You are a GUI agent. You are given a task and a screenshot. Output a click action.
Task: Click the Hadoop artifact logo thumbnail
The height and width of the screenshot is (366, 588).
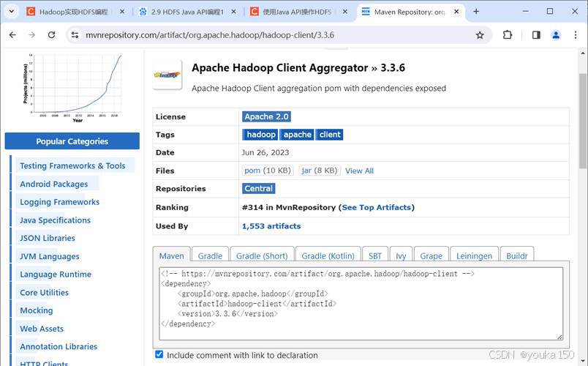tap(167, 75)
